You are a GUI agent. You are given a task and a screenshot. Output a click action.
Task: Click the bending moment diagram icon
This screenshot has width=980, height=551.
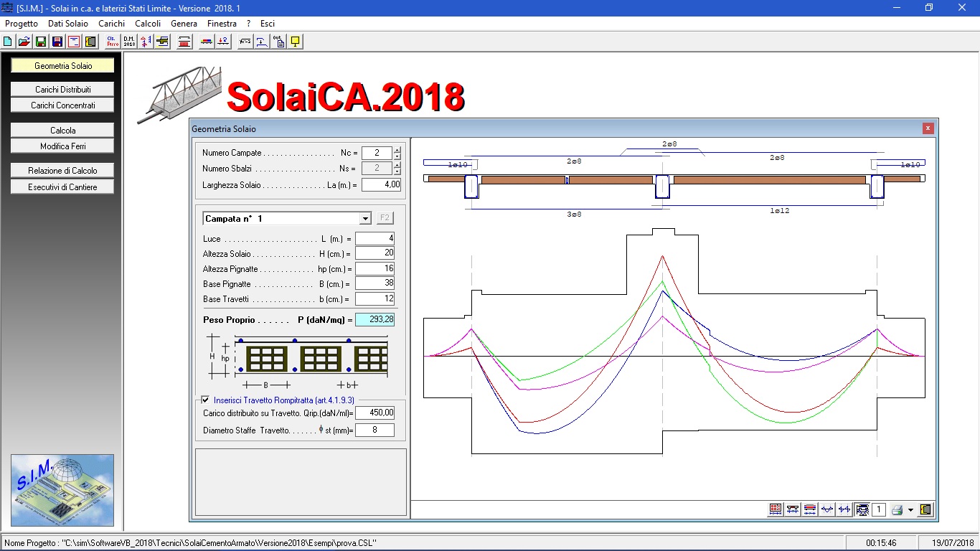pos(827,509)
